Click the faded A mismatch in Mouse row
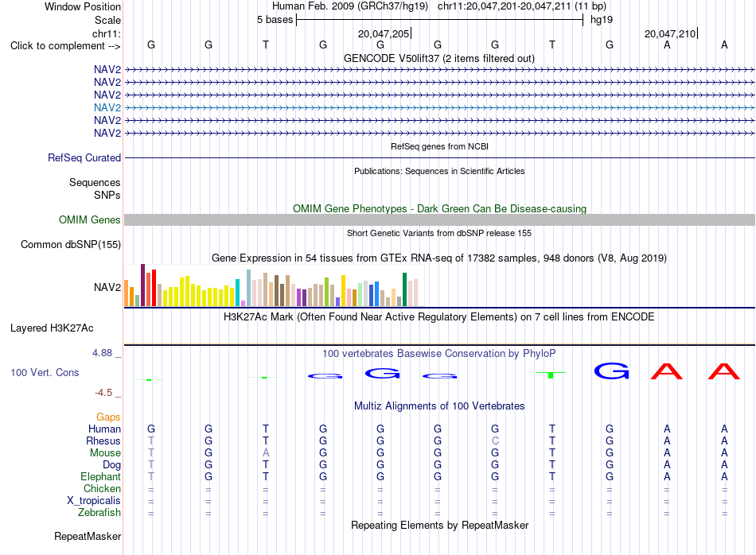This screenshot has width=756, height=555. point(266,453)
